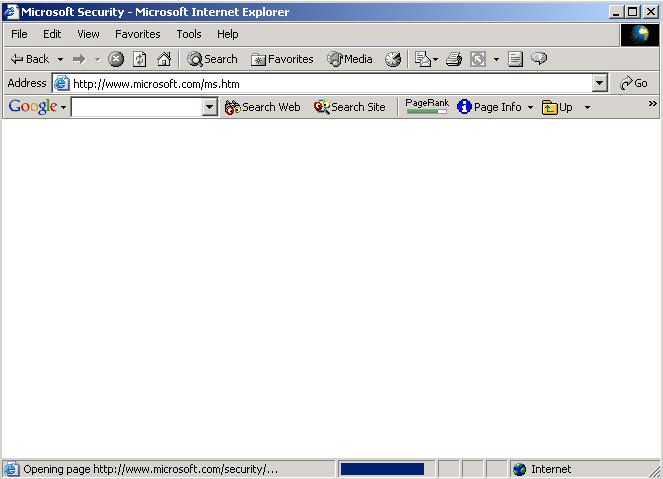
Task: Open the Favorites menu in menu bar
Action: click(137, 34)
